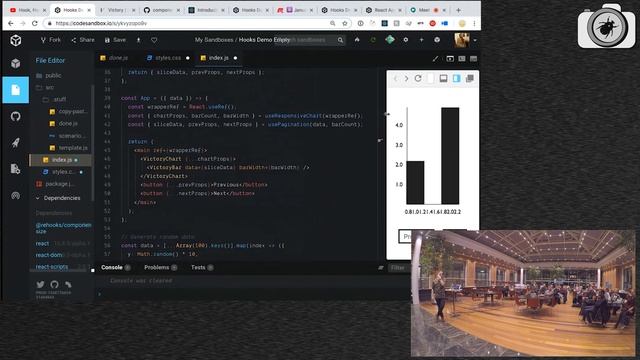Switch to the split view layout icon

coord(462,59)
